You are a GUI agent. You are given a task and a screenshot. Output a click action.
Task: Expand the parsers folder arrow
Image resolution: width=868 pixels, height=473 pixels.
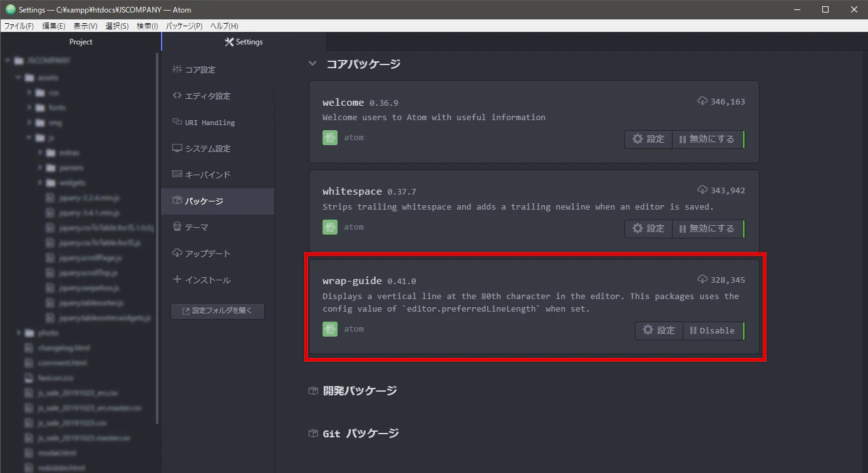point(39,168)
